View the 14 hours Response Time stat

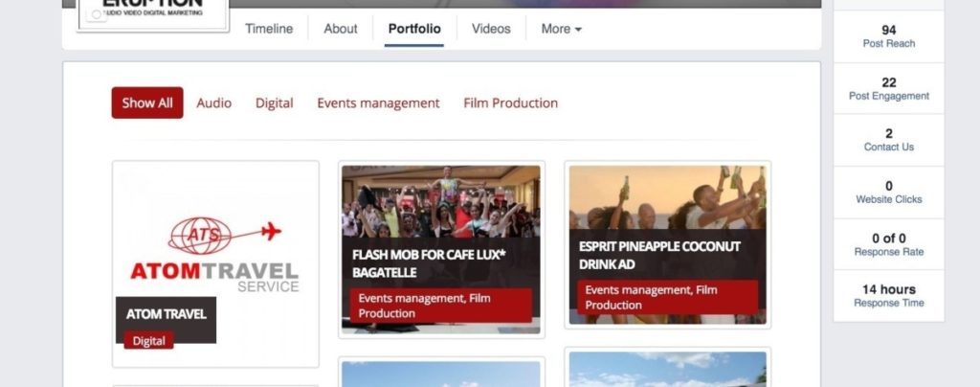pyautogui.click(x=889, y=296)
